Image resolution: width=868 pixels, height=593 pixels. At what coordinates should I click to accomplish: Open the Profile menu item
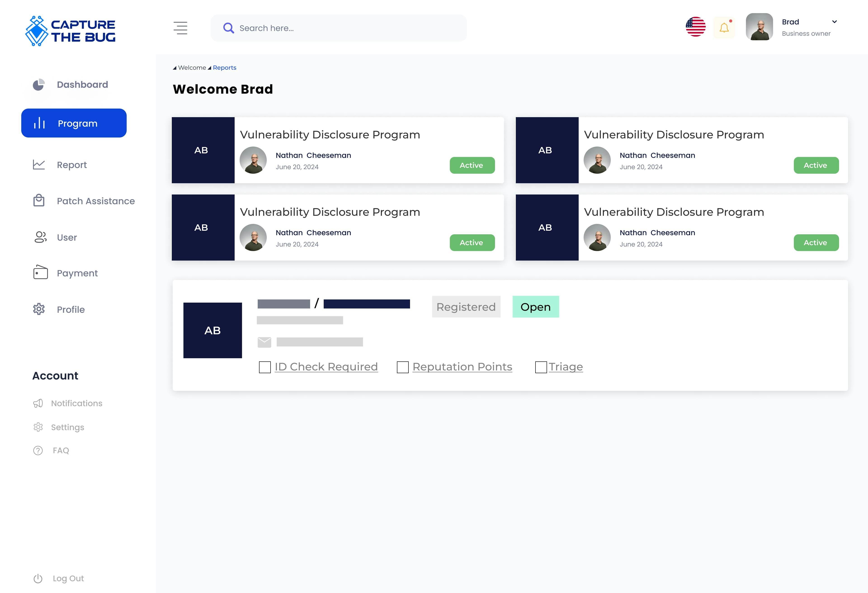(x=71, y=310)
